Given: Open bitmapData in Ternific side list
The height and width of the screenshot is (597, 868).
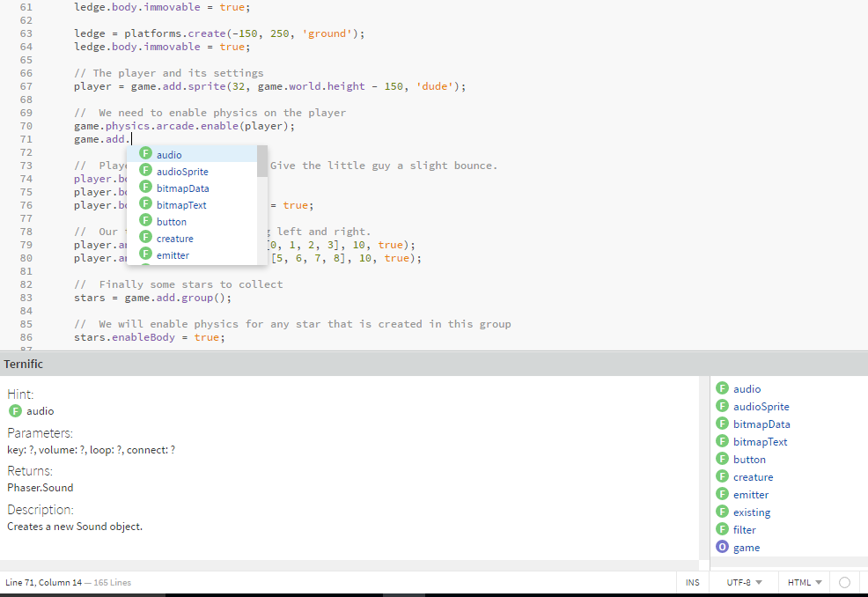Looking at the screenshot, I should click(761, 424).
